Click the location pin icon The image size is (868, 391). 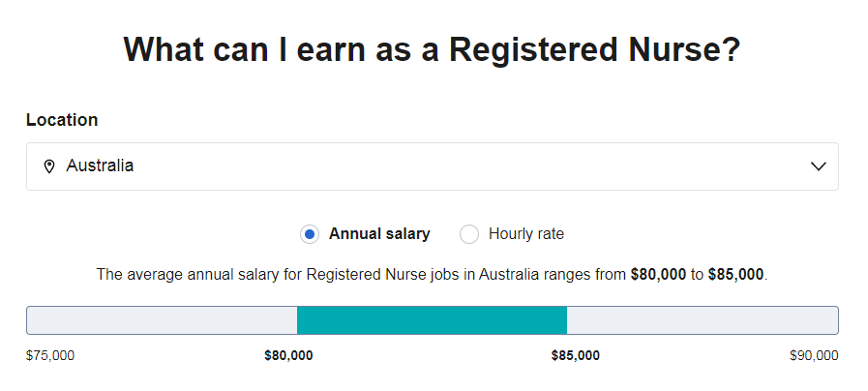[49, 166]
